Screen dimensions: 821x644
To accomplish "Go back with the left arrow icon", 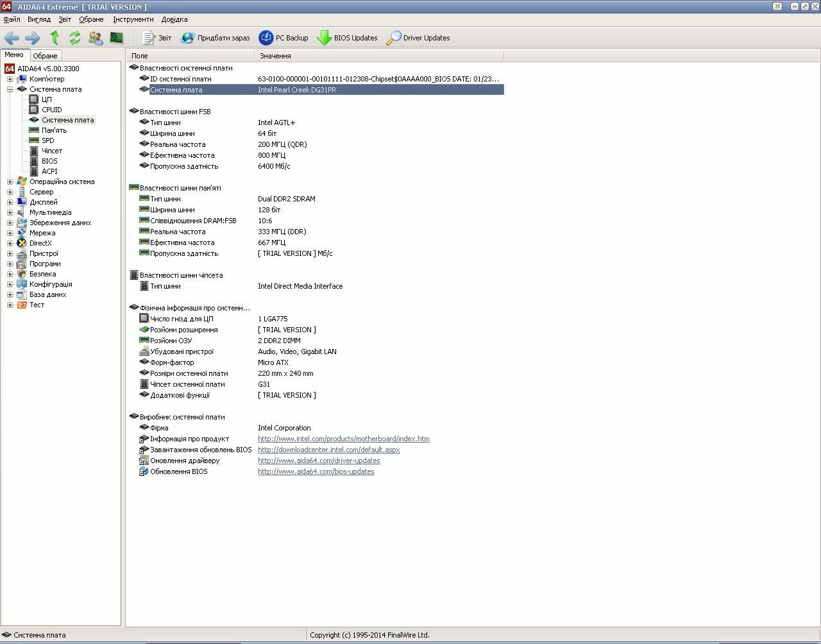I will coord(12,38).
